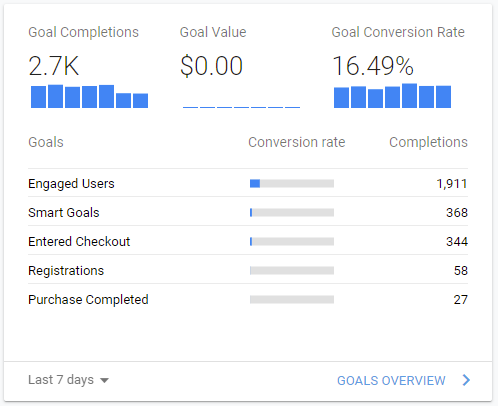Click the Engaged Users goal row
The width and height of the screenshot is (498, 406).
click(248, 183)
